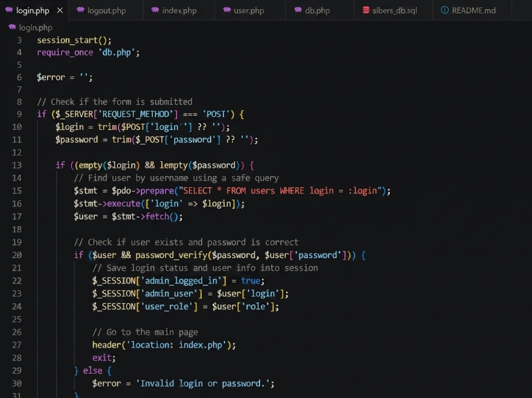
Task: Switch to the db.php tab
Action: click(x=317, y=10)
